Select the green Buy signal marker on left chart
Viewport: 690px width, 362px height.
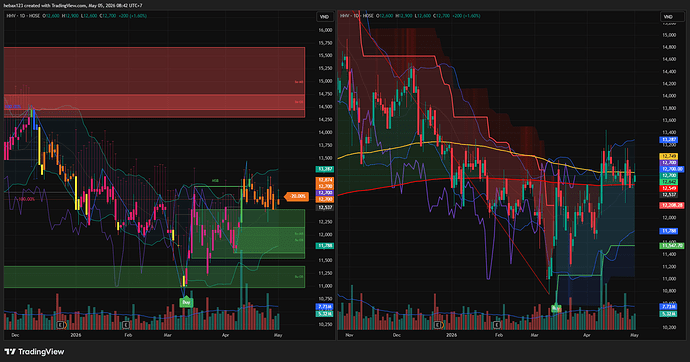click(x=186, y=303)
